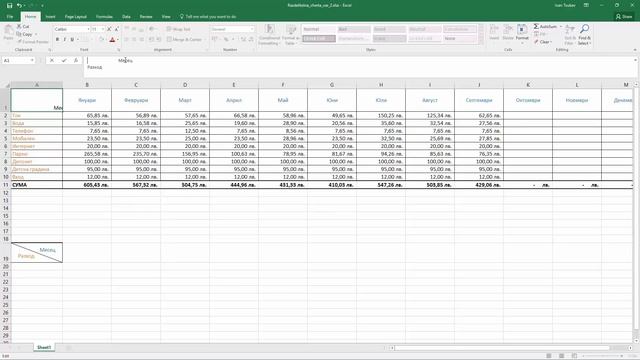Expand the formula bar

[x=635, y=60]
